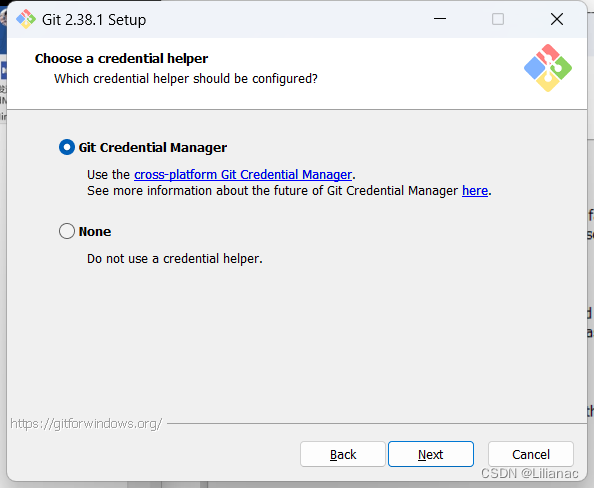Image resolution: width=594 pixels, height=488 pixels.
Task: Select the Git Credential Manager radio button
Action: [67, 147]
